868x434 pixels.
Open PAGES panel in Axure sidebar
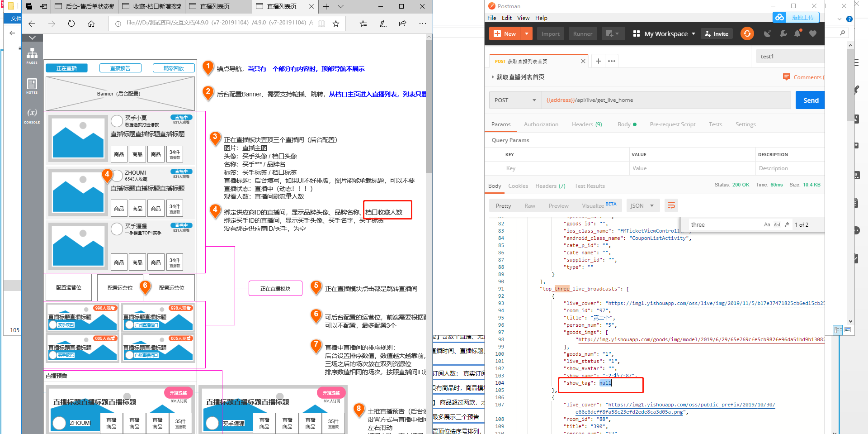pyautogui.click(x=32, y=56)
